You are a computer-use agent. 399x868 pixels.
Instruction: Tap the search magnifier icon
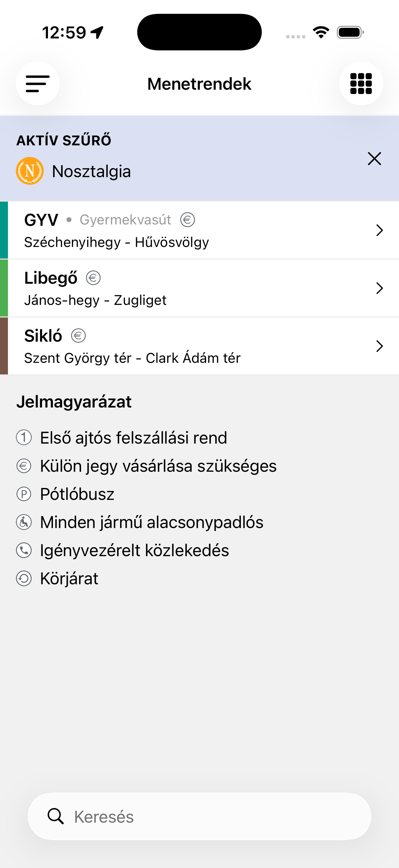pyautogui.click(x=56, y=816)
